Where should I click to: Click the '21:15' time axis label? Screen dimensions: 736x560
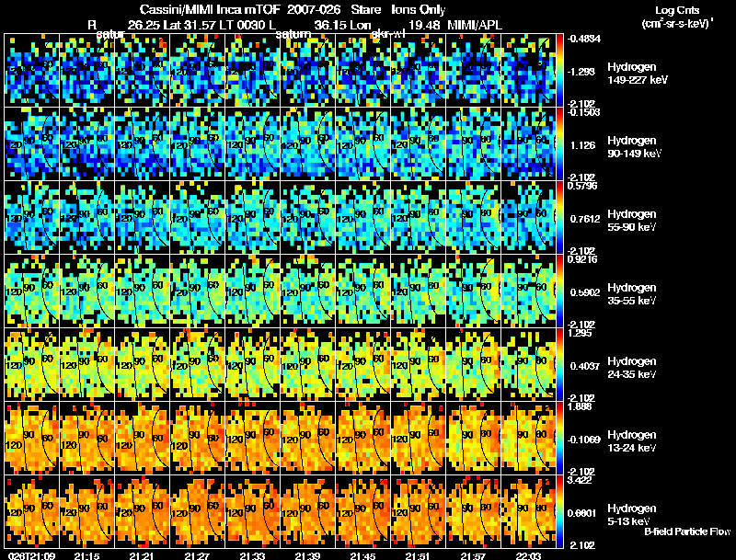point(86,556)
